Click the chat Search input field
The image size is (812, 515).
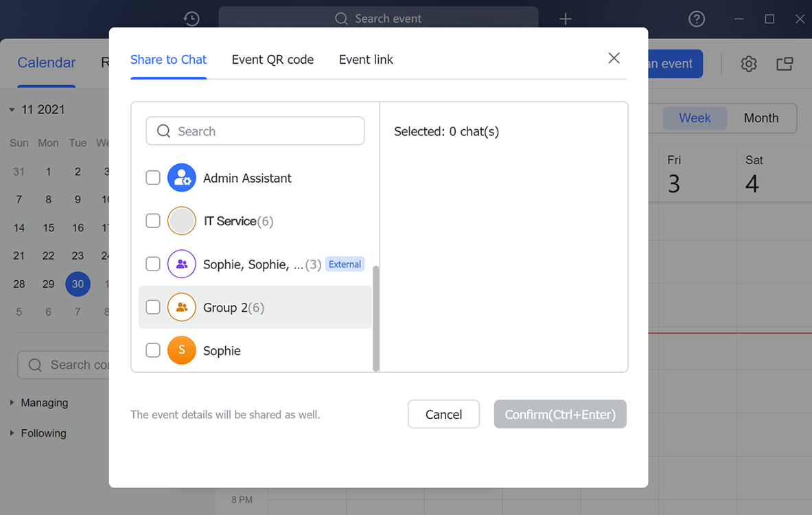point(261,131)
